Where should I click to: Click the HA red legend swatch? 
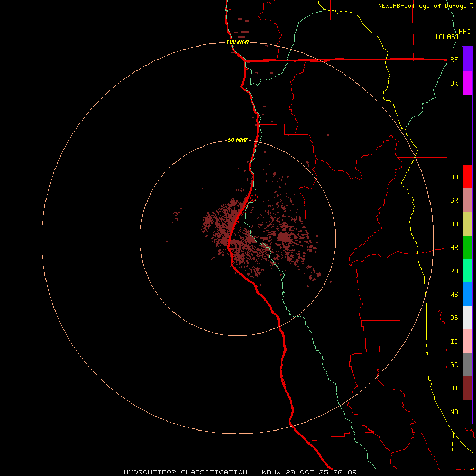coord(467,177)
